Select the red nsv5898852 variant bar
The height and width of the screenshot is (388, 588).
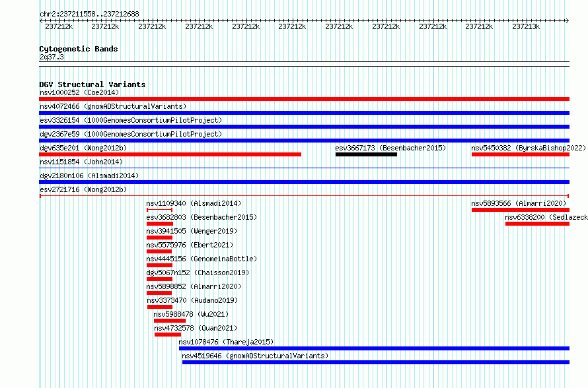pyautogui.click(x=159, y=293)
